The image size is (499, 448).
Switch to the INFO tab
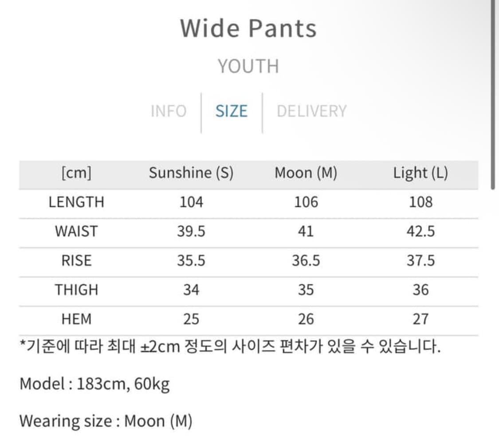pos(169,111)
